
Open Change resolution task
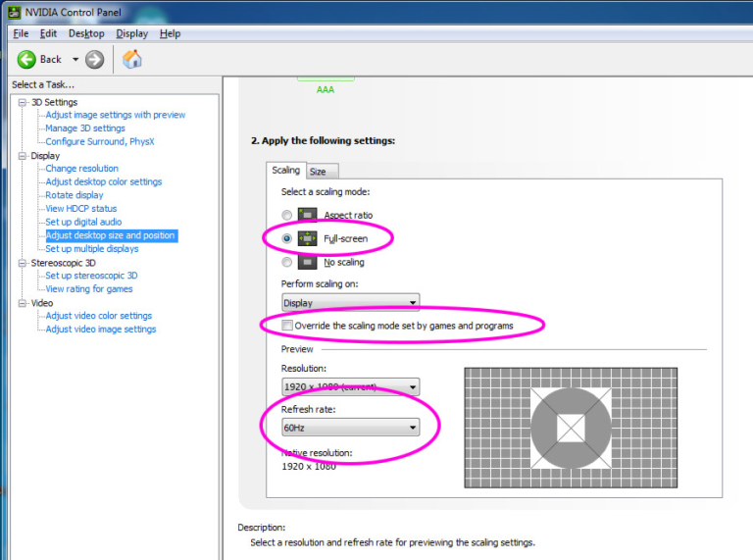[81, 169]
